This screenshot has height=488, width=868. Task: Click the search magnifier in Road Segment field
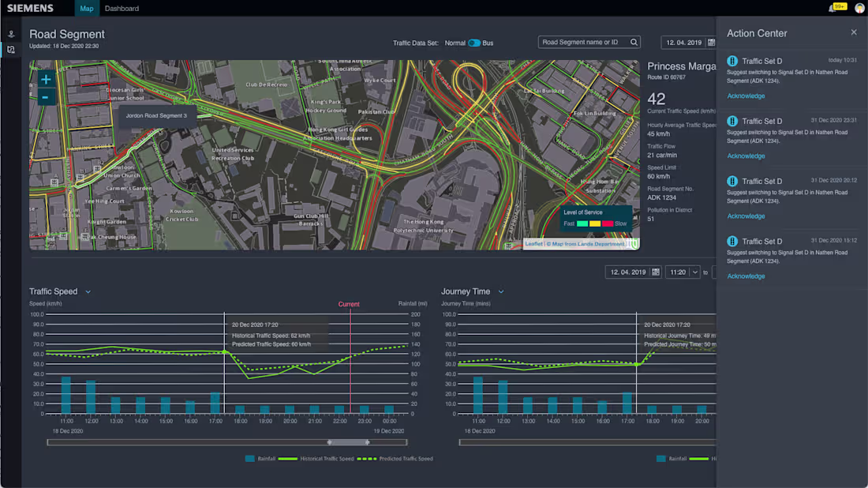(x=634, y=42)
